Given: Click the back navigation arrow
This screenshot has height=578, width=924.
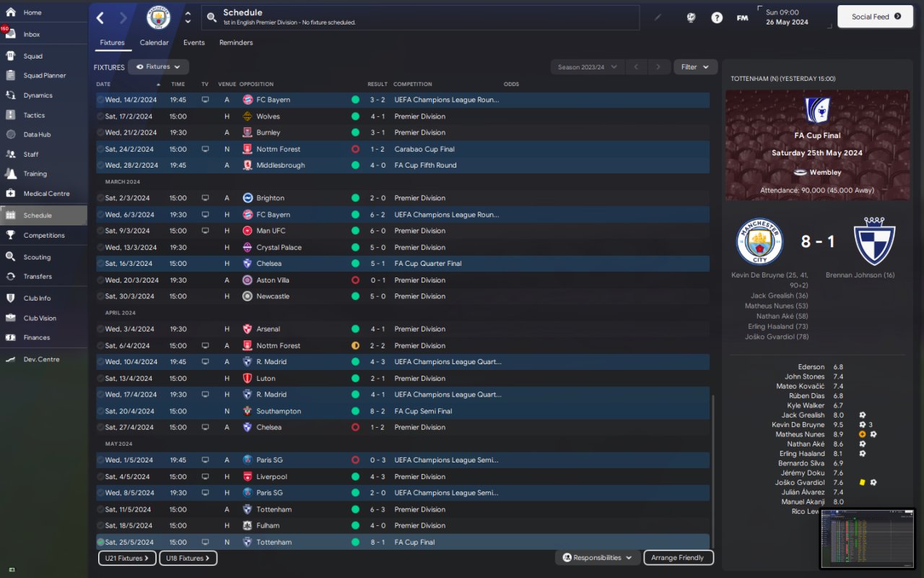Looking at the screenshot, I should click(x=100, y=18).
